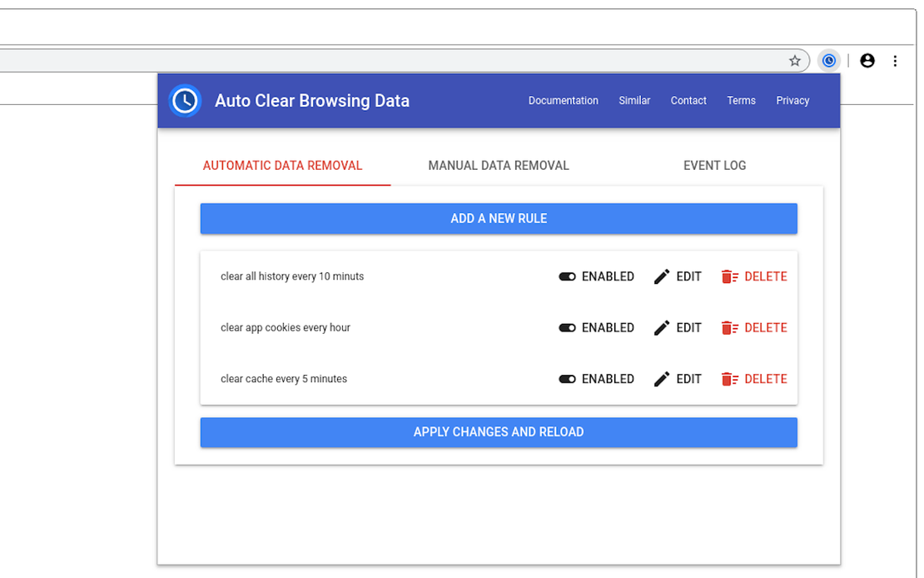This screenshot has height=578, width=924.
Task: Open the Chrome three-dot menu
Action: (895, 60)
